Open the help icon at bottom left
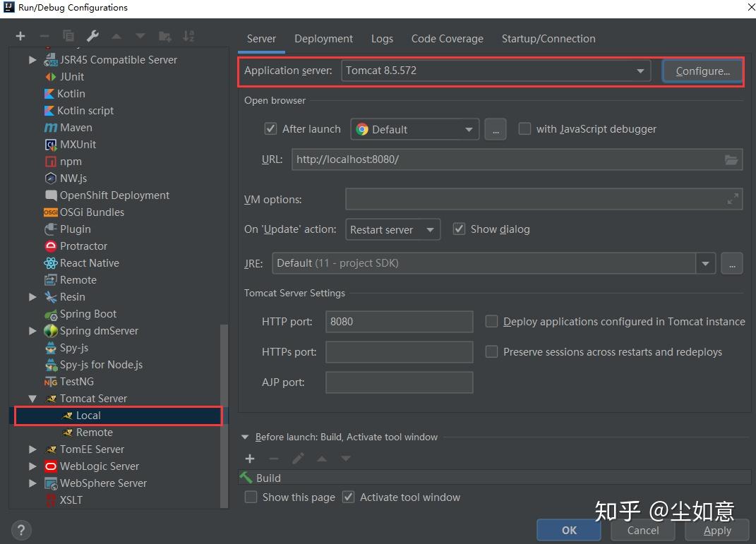 point(20,530)
